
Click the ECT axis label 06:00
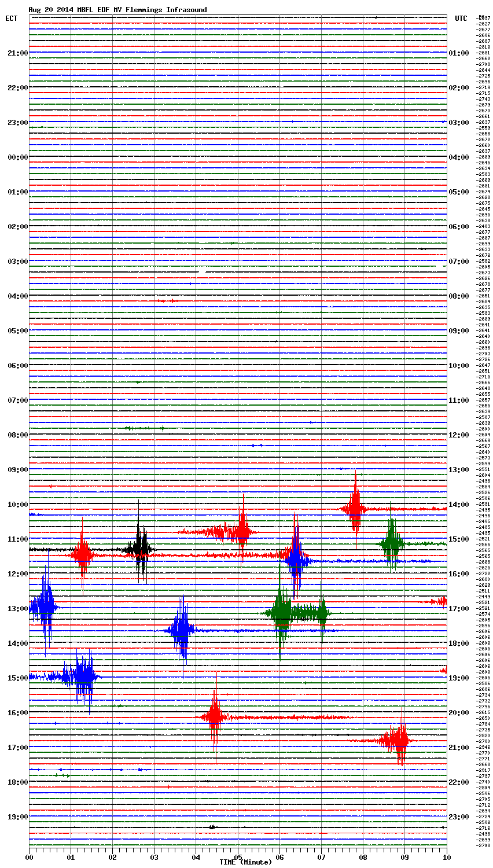[17, 366]
